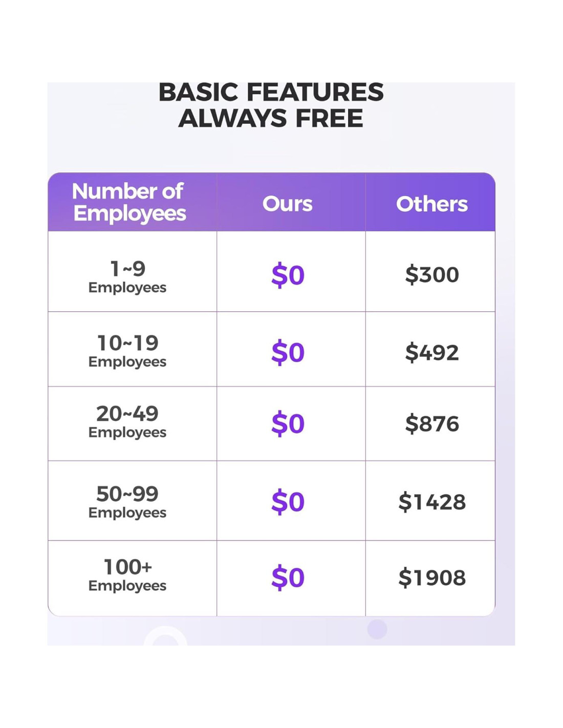Click the "Ours" column header

tap(288, 204)
